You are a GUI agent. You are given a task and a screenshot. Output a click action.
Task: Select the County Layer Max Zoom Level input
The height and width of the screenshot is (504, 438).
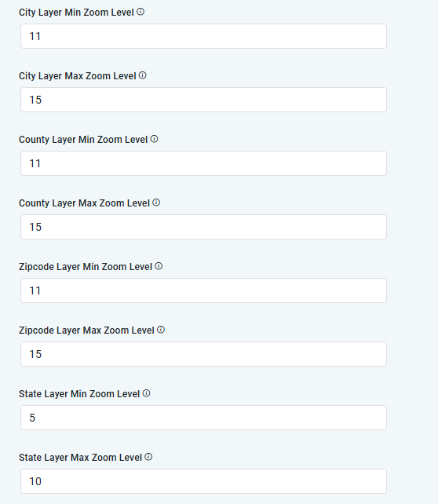pos(203,227)
